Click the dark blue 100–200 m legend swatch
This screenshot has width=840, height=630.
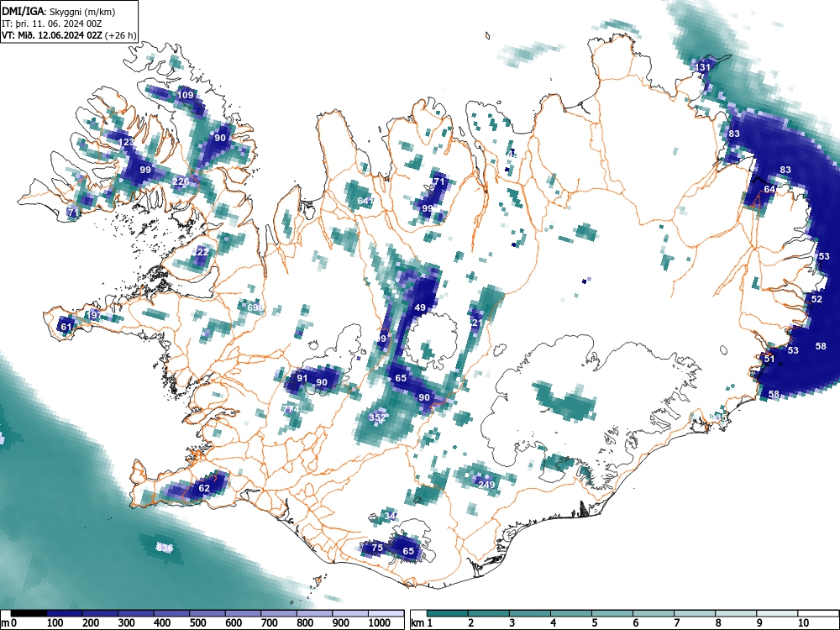coord(65,613)
